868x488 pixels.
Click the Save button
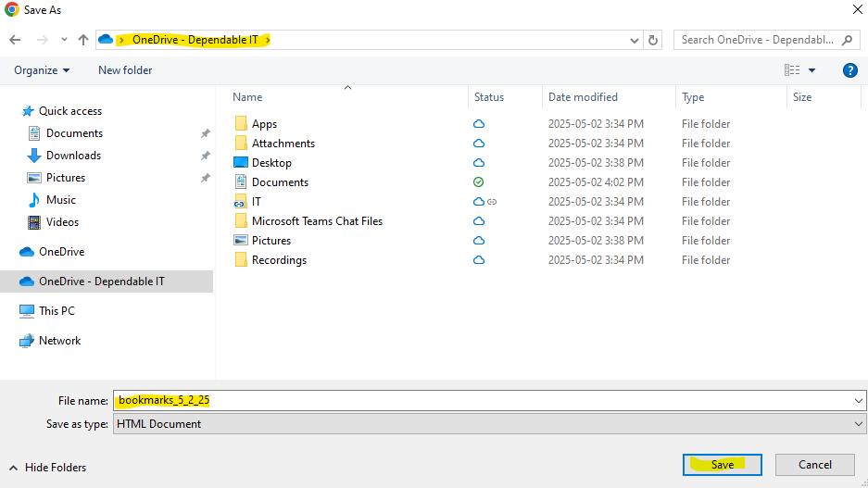(x=722, y=465)
